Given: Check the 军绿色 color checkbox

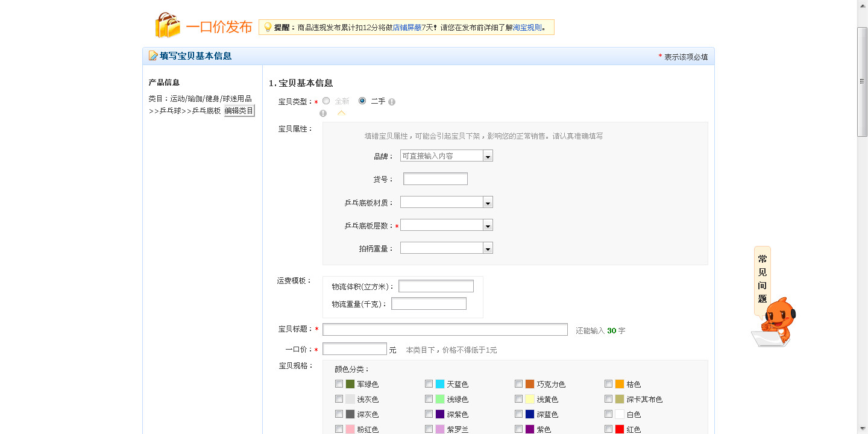Looking at the screenshot, I should point(339,384).
